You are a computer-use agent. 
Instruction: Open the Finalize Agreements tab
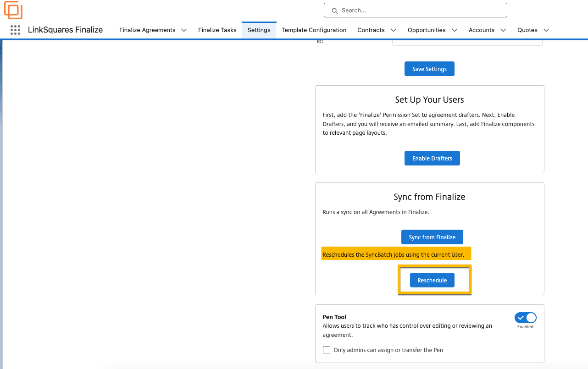147,30
